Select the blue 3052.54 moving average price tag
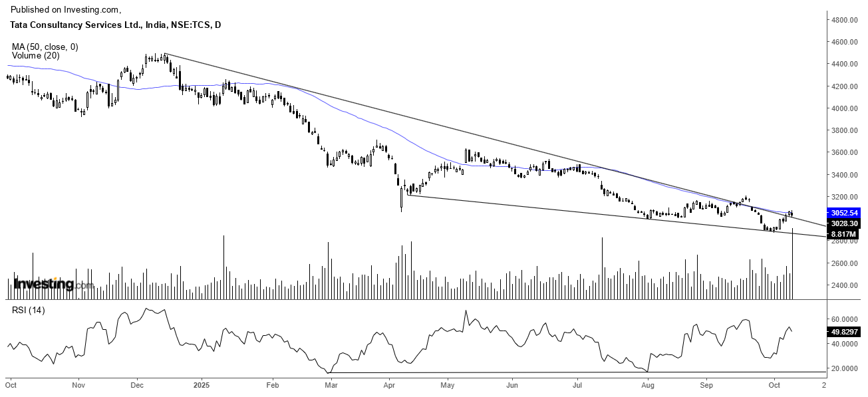 coord(845,213)
